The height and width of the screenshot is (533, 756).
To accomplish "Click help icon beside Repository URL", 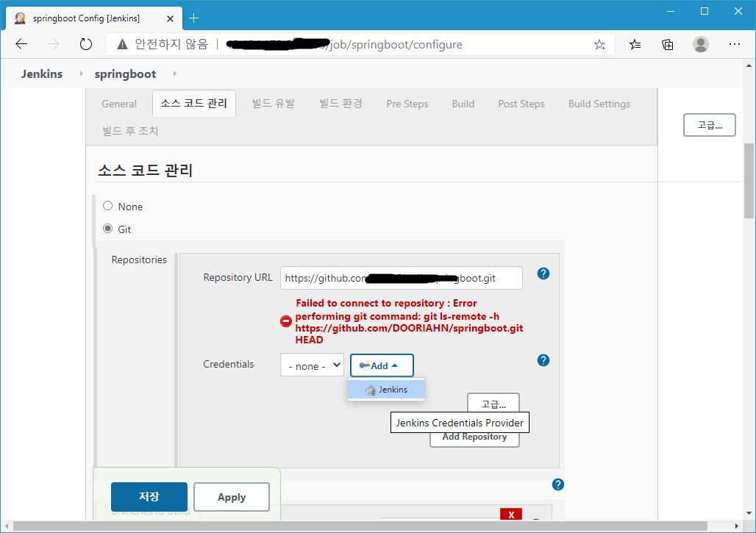I will (543, 273).
